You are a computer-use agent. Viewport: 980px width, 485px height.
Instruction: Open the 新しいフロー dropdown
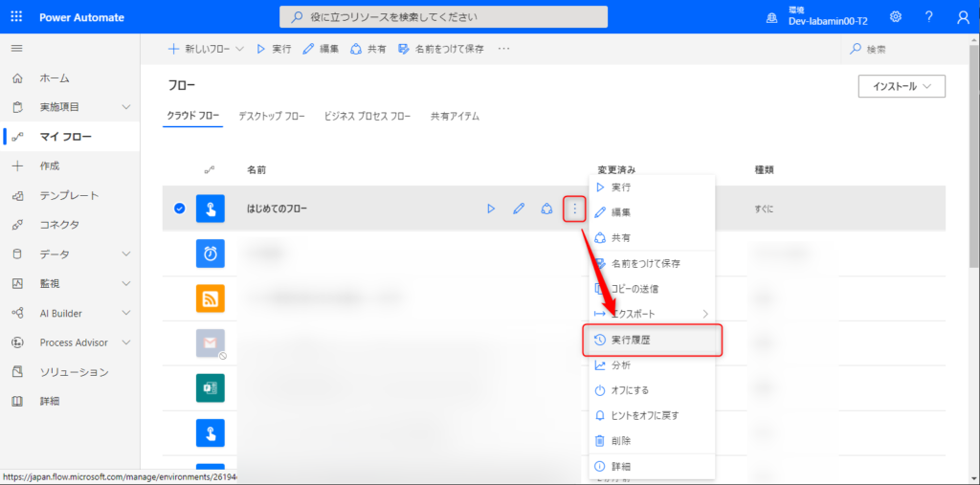(207, 50)
